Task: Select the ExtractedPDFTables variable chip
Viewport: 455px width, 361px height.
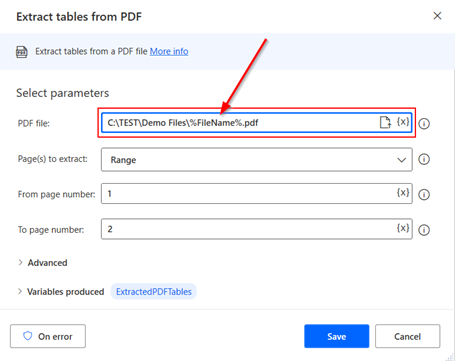Action: tap(154, 292)
